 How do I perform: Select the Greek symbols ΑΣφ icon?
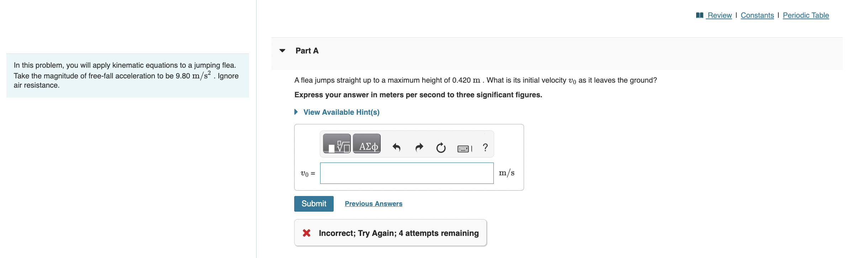pos(366,144)
